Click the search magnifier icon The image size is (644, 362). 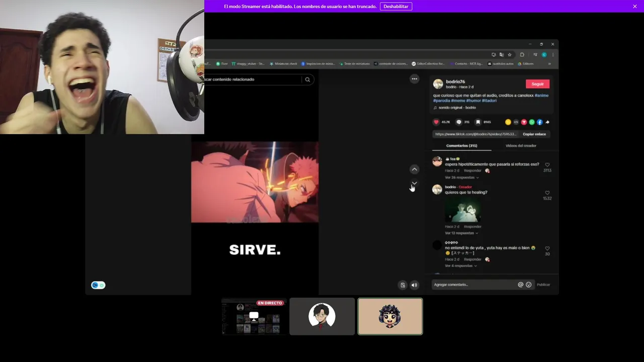tap(307, 79)
